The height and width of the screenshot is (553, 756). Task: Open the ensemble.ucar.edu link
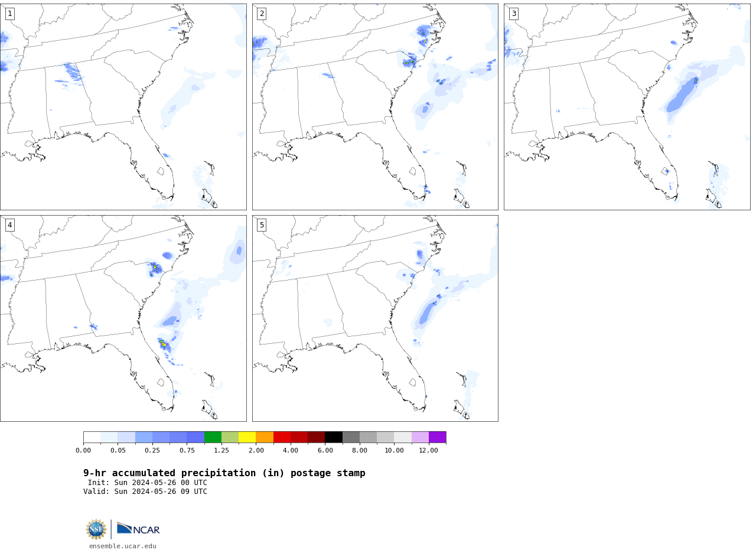(x=123, y=546)
